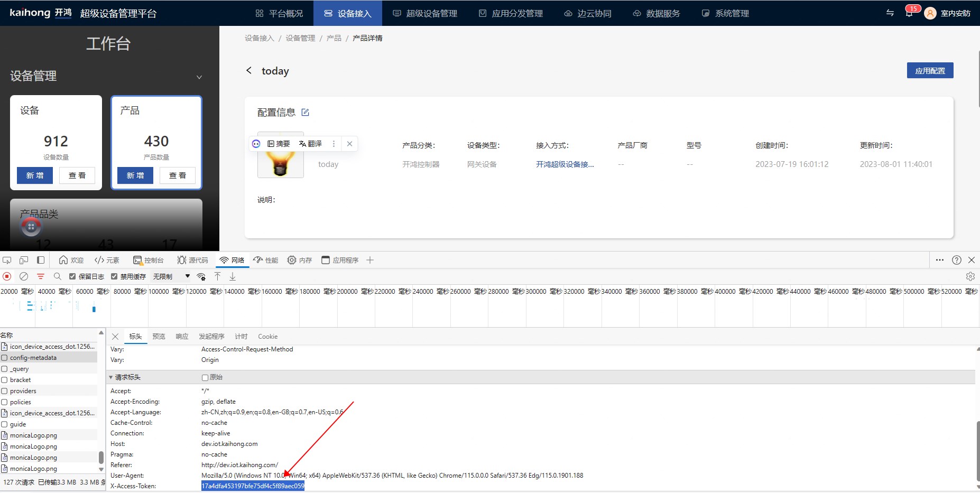Click the 应用配置 button
This screenshot has height=493, width=980.
pyautogui.click(x=930, y=70)
